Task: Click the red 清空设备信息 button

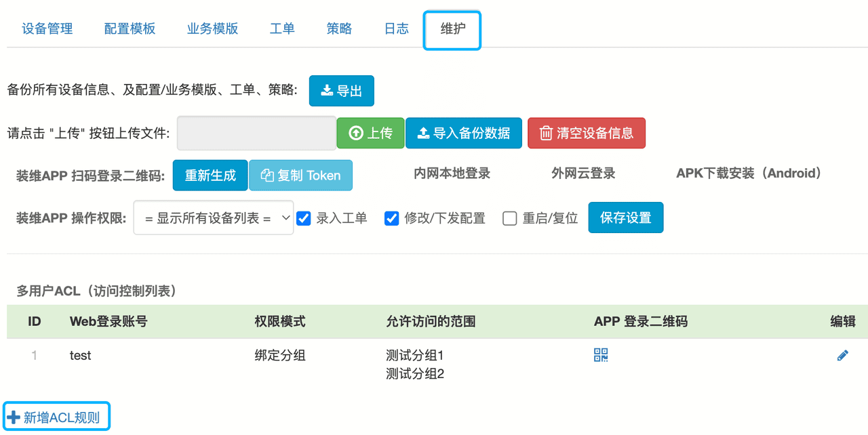Action: pos(586,133)
